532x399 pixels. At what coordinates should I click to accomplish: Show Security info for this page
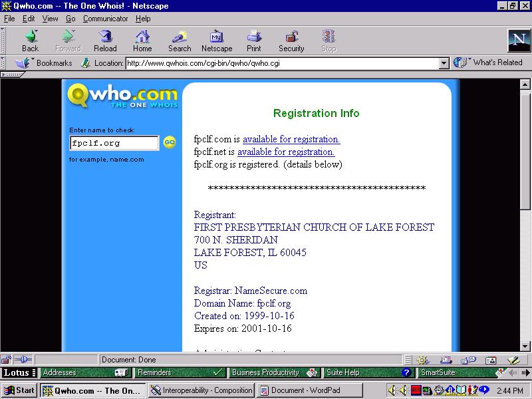[291, 41]
